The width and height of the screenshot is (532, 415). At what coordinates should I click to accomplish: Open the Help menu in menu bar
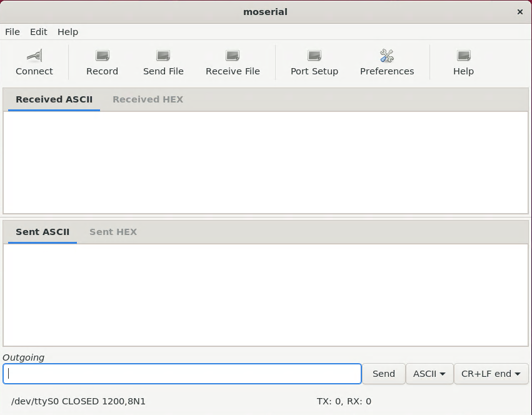[68, 32]
